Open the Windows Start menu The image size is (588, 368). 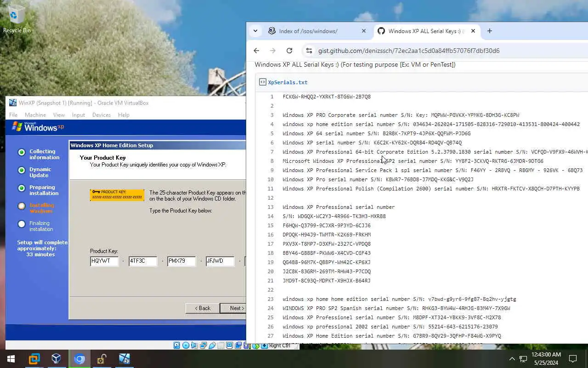click(11, 359)
